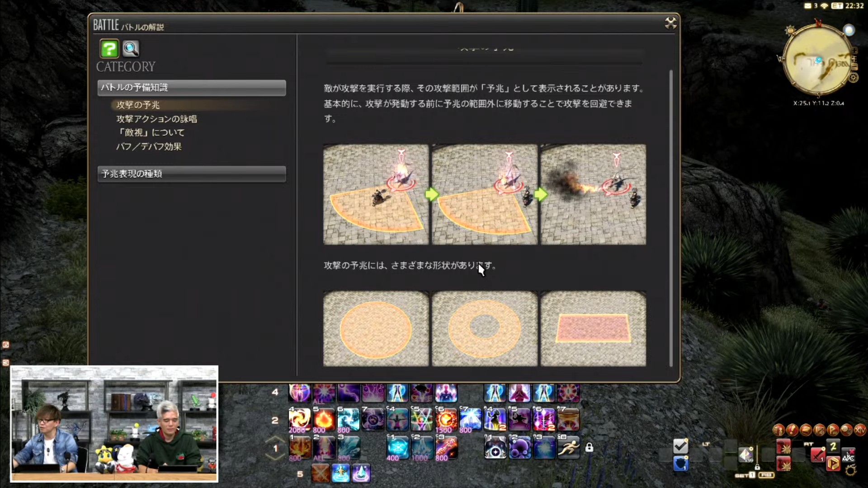The image size is (868, 488).
Task: Open the red XIV system menu icon
Action: click(x=860, y=430)
